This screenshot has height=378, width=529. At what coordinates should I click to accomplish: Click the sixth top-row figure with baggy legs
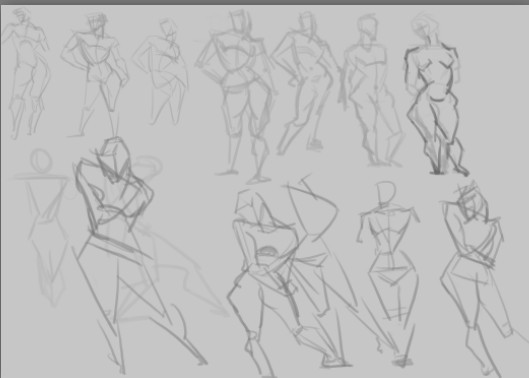[371, 90]
